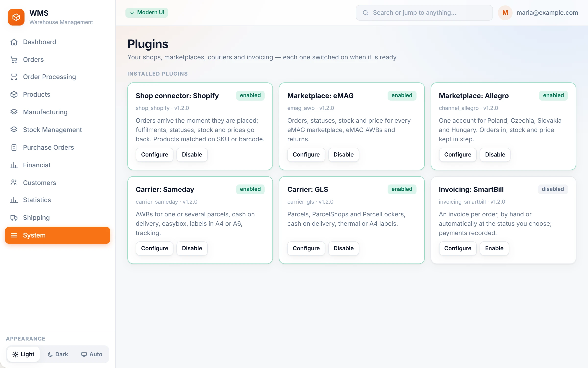The width and height of the screenshot is (588, 368).
Task: Switch appearance to Light
Action: pos(24,354)
